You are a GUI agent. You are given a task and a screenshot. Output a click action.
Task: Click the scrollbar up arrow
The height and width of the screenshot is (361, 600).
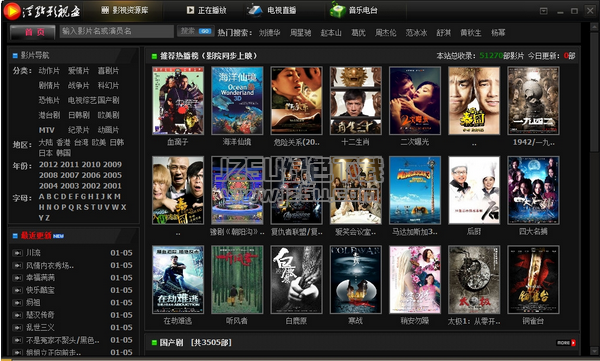594,26
